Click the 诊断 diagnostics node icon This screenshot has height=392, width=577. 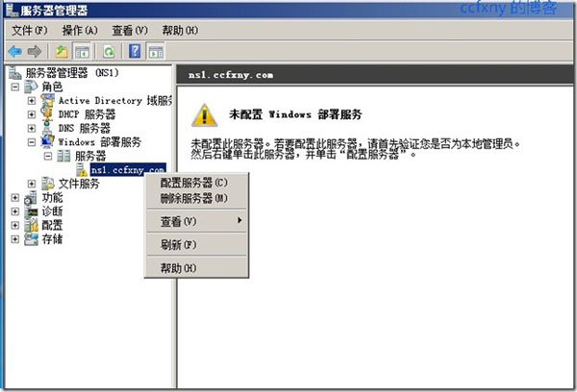(x=31, y=211)
